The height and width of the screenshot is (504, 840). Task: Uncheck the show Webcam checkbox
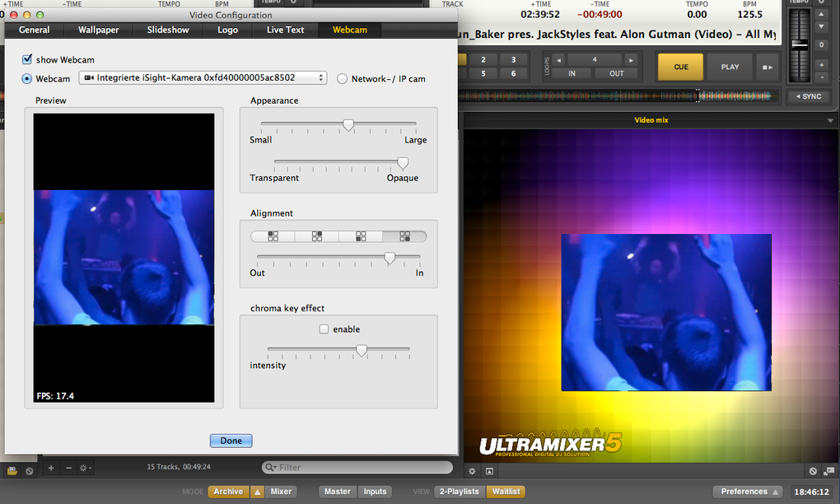click(x=27, y=59)
